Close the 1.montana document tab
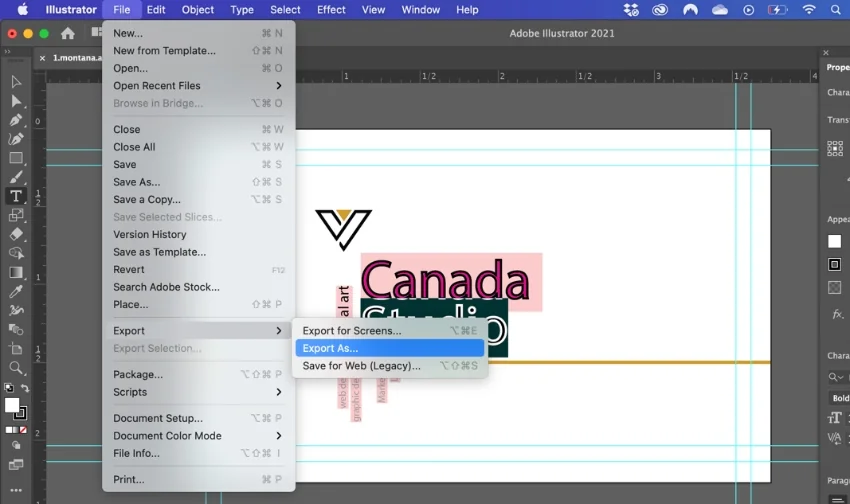This screenshot has width=850, height=504. click(42, 58)
